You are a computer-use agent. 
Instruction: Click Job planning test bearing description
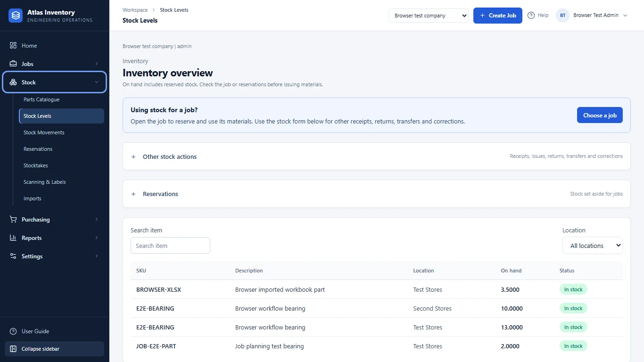[269, 346]
